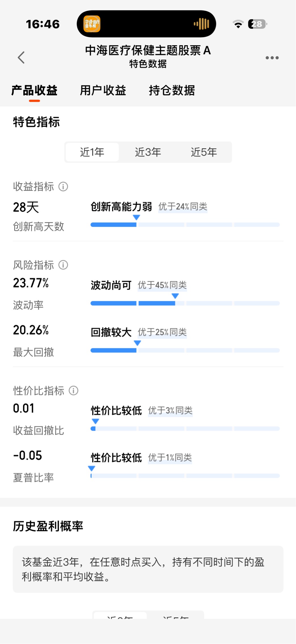Screen dimensions: 296x644
Task: Switch to the 产品收益 tab
Action: click(34, 91)
